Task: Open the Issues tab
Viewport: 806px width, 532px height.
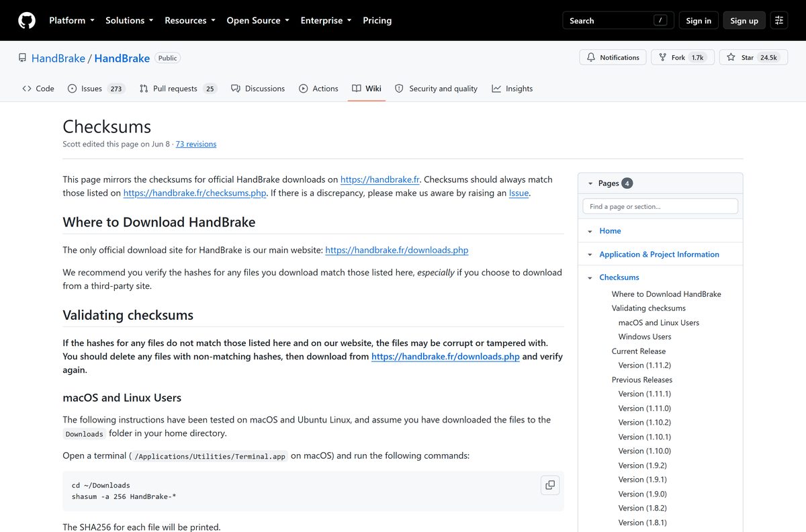Action: [96, 89]
